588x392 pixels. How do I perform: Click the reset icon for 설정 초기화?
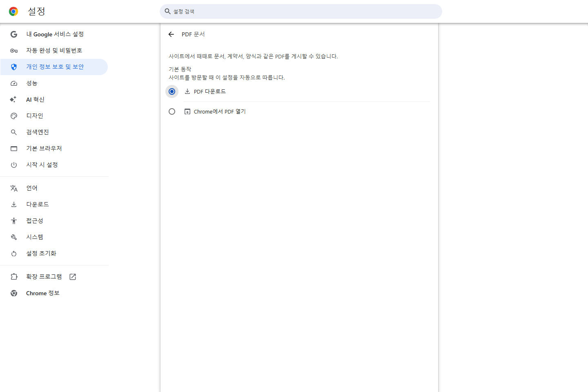[x=14, y=254]
